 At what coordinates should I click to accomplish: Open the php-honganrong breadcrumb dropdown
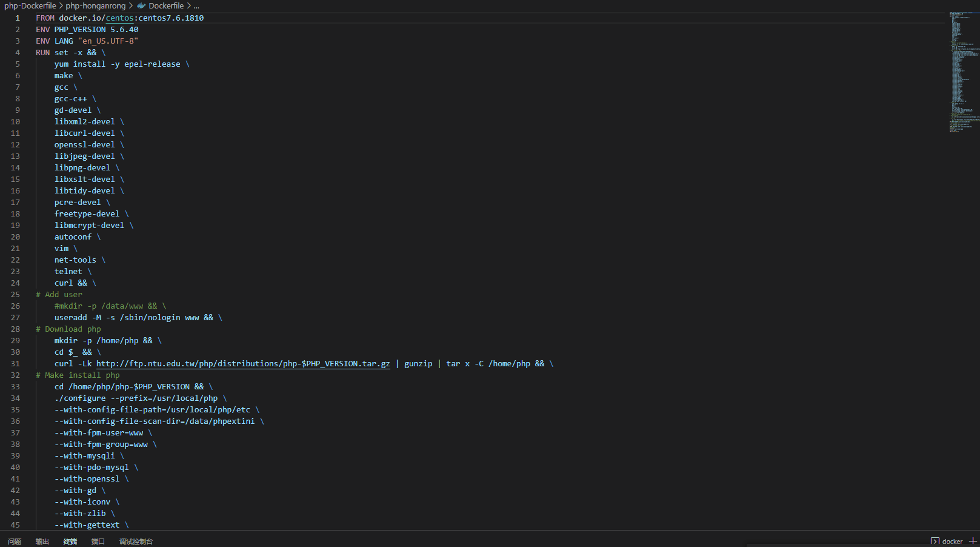94,5
